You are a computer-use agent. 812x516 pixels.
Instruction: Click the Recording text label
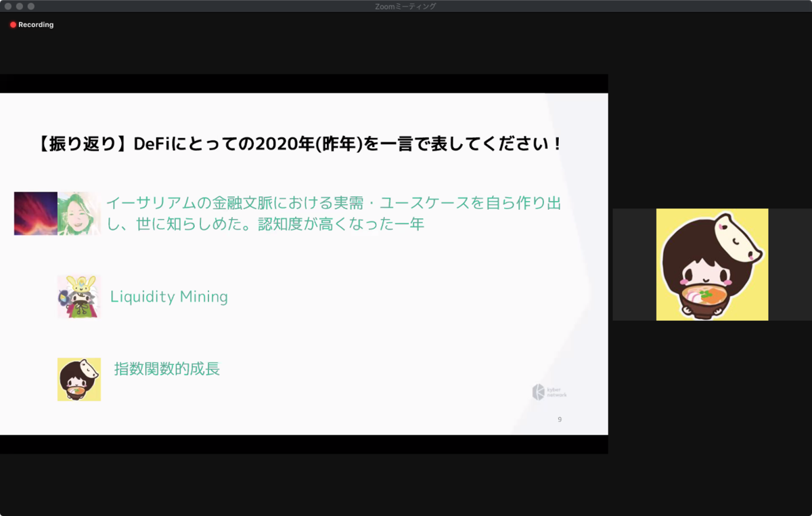[x=35, y=24]
